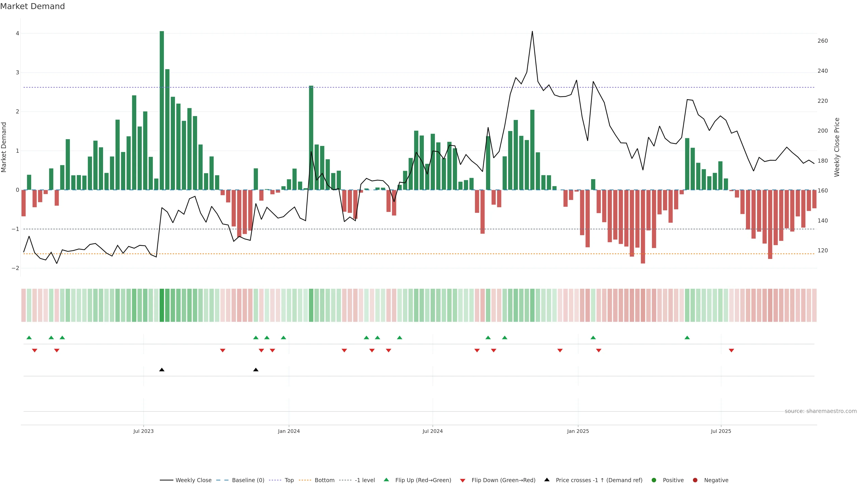Click the Weekly Close Price right axis title
The image size is (868, 488).
(x=837, y=147)
